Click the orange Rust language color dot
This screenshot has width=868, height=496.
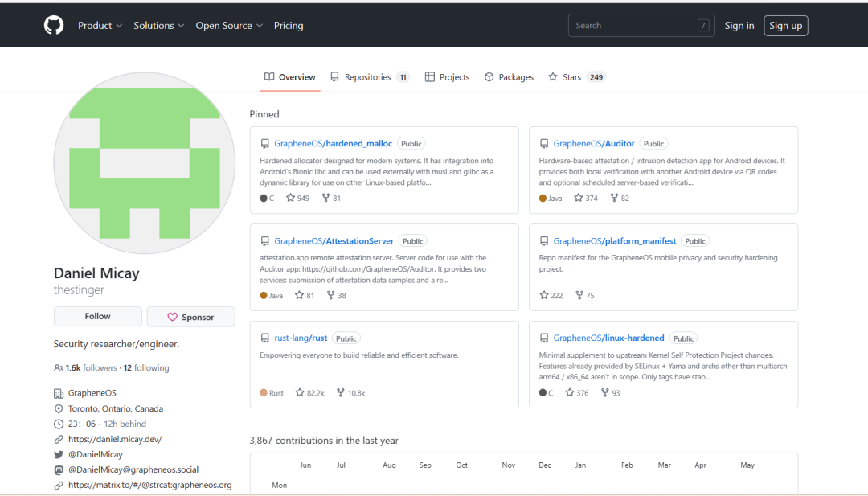click(264, 392)
